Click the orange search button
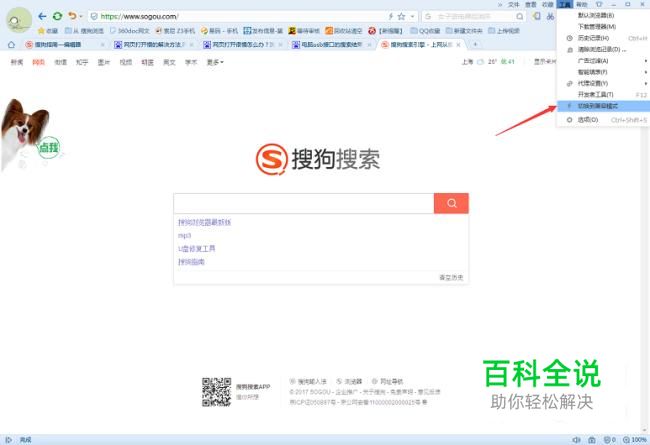This screenshot has width=650, height=445. [451, 203]
